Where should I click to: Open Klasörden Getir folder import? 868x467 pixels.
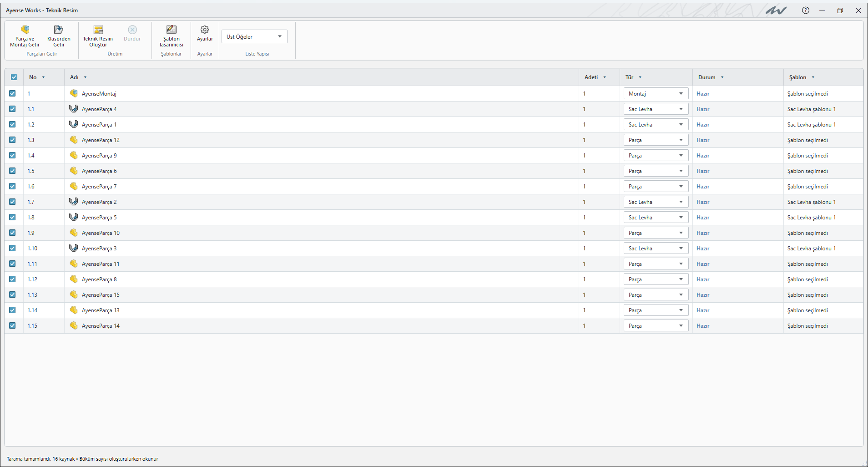59,36
